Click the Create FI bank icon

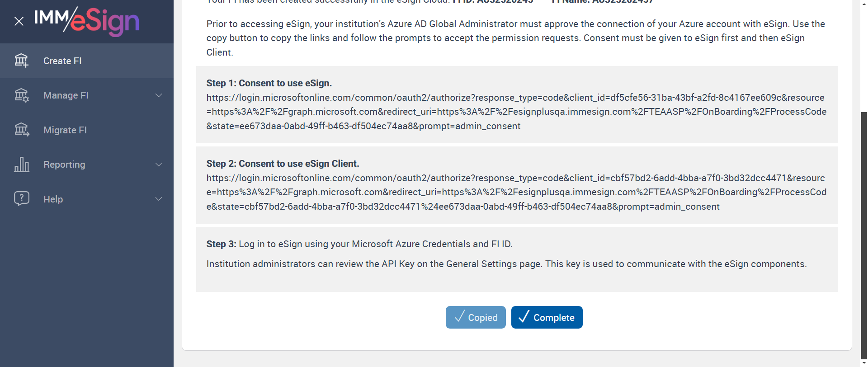[21, 61]
